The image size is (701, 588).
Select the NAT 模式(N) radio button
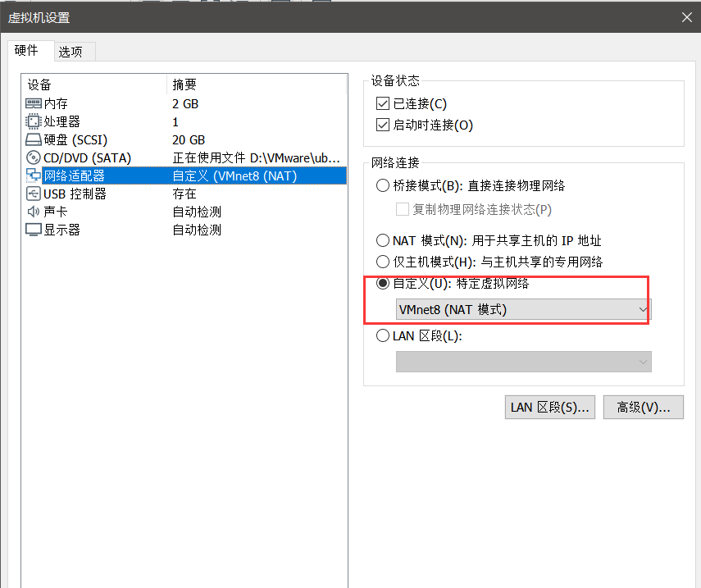coord(383,240)
